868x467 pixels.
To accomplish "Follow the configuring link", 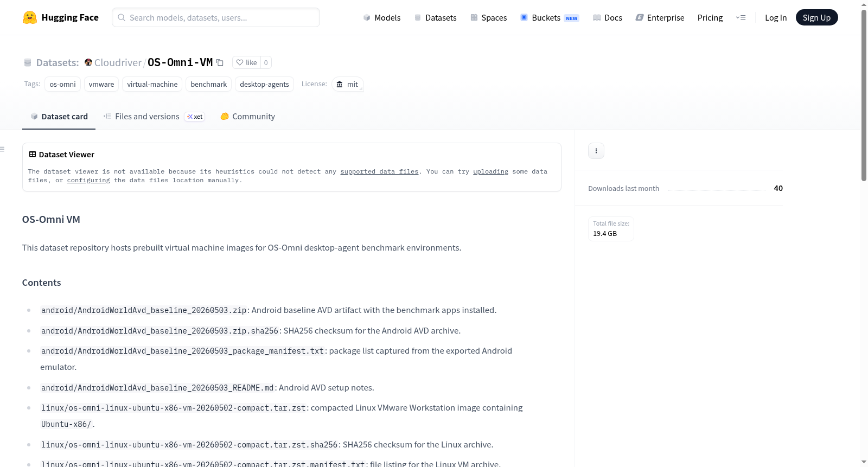I will pos(88,180).
